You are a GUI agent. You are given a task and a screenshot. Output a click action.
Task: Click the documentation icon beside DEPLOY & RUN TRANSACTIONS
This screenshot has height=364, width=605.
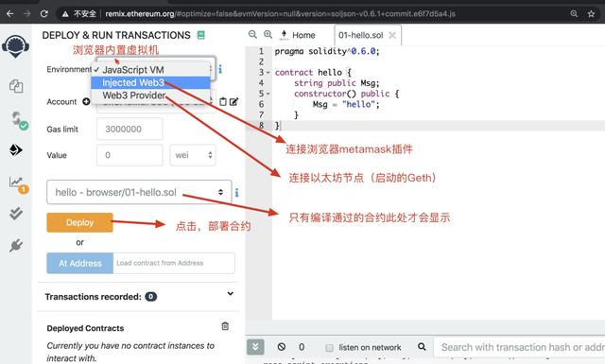200,35
